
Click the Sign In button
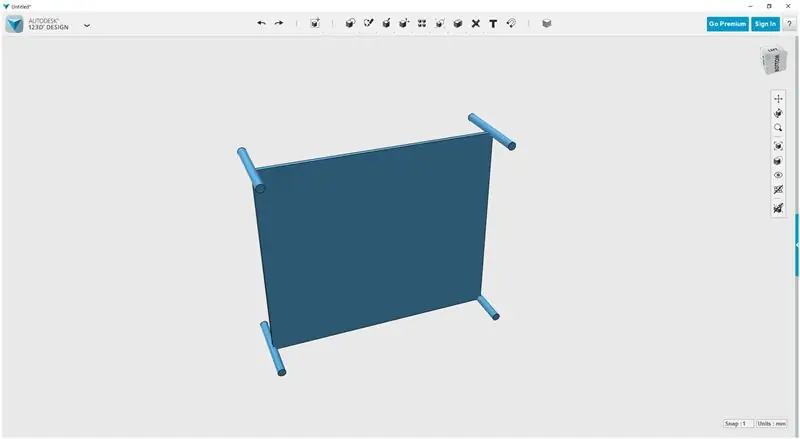tap(765, 24)
